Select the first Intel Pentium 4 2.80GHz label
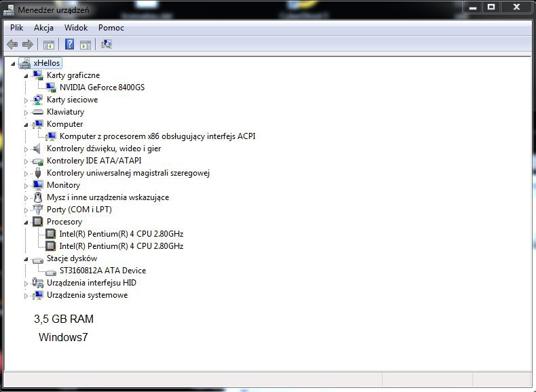 point(121,234)
